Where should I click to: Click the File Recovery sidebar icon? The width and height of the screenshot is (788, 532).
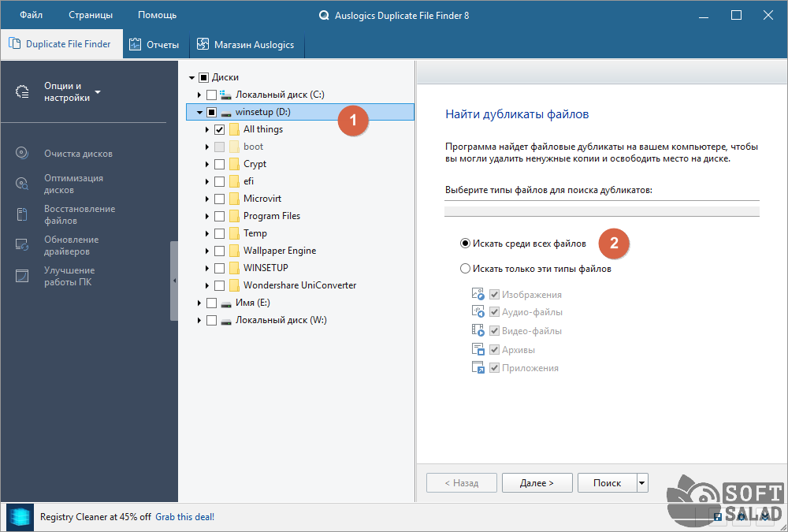(x=22, y=214)
